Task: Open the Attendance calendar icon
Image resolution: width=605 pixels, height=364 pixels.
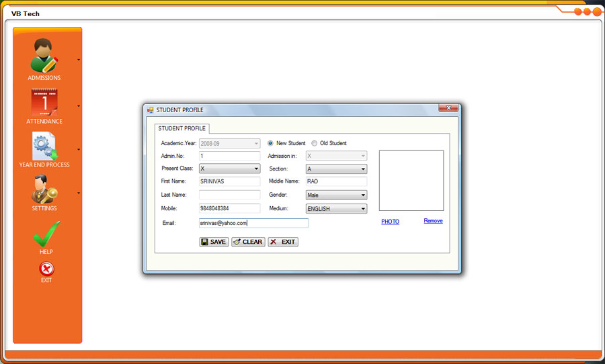Action: [44, 102]
